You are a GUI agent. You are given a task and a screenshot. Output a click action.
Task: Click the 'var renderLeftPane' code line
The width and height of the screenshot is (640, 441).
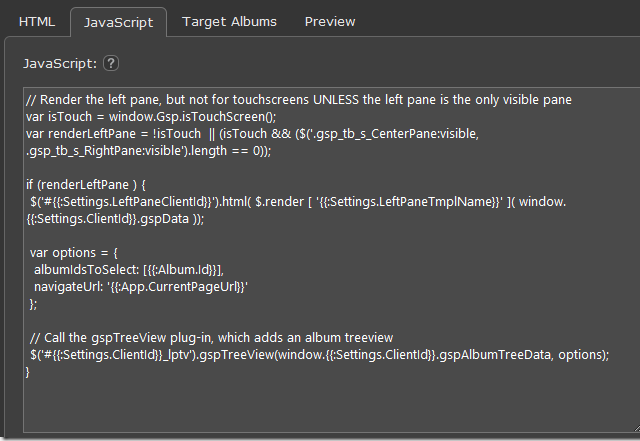(252, 134)
